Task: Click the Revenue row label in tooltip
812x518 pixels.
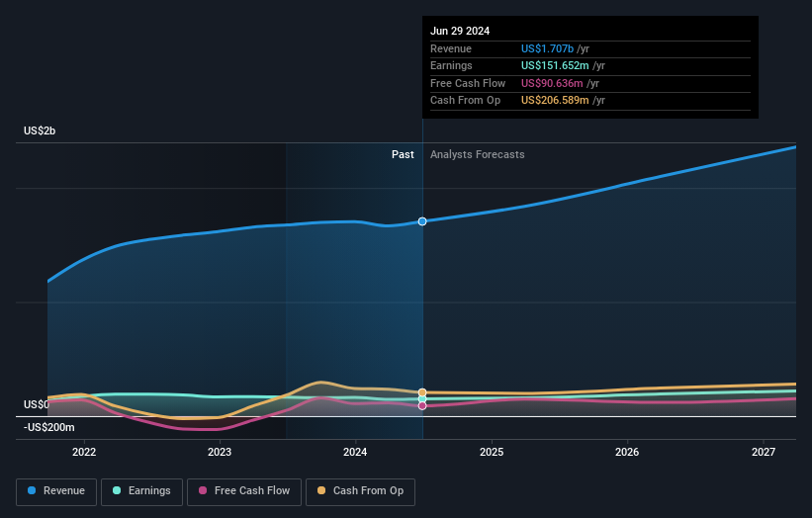Action: coord(451,48)
